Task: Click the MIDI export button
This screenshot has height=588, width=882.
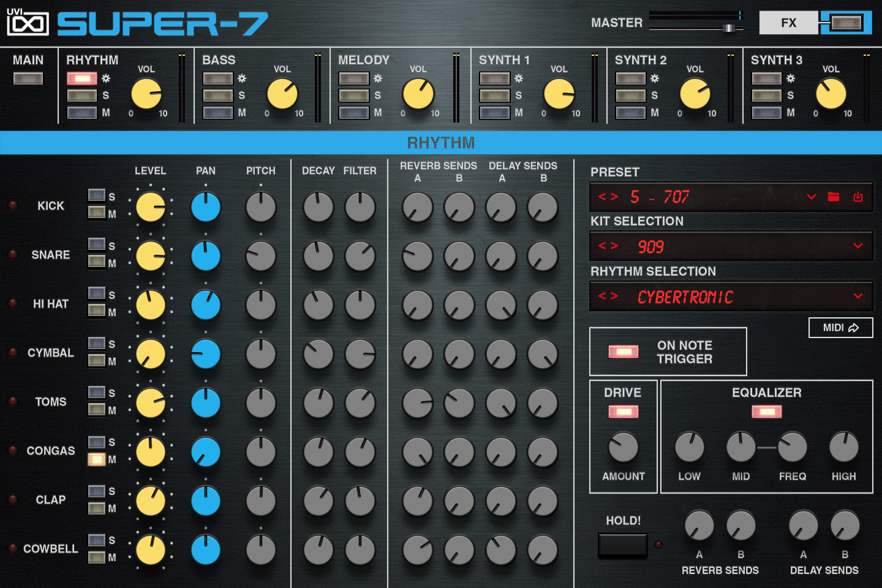Action: click(840, 328)
